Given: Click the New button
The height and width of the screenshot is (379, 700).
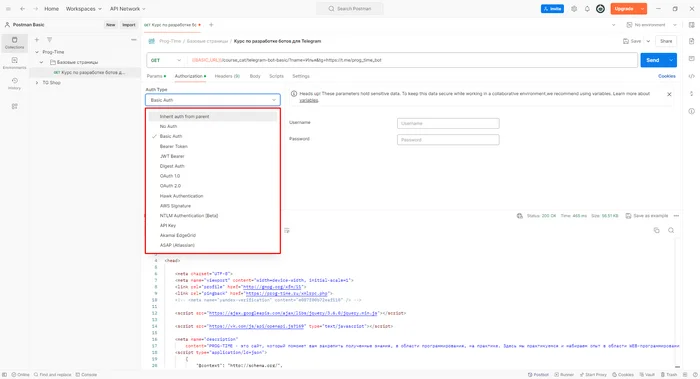Looking at the screenshot, I should (x=110, y=25).
